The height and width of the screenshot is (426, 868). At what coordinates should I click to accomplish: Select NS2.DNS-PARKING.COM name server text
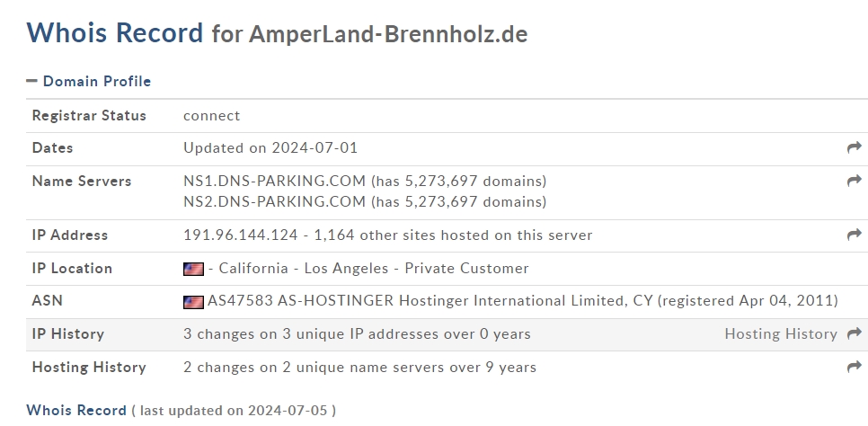click(275, 201)
